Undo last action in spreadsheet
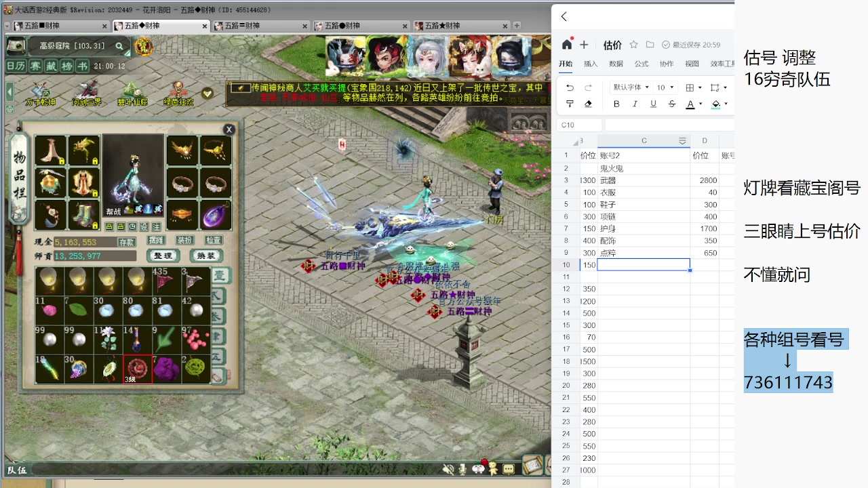 pyautogui.click(x=570, y=87)
